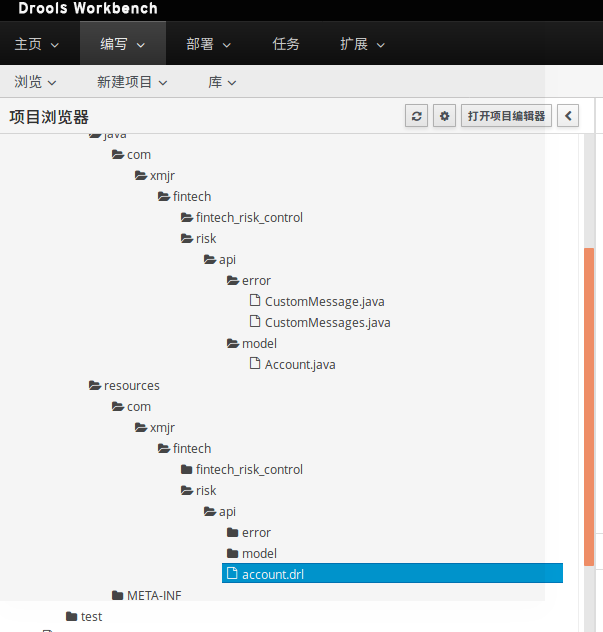This screenshot has width=603, height=632.
Task: Collapse the com folder under java
Action: coord(131,154)
